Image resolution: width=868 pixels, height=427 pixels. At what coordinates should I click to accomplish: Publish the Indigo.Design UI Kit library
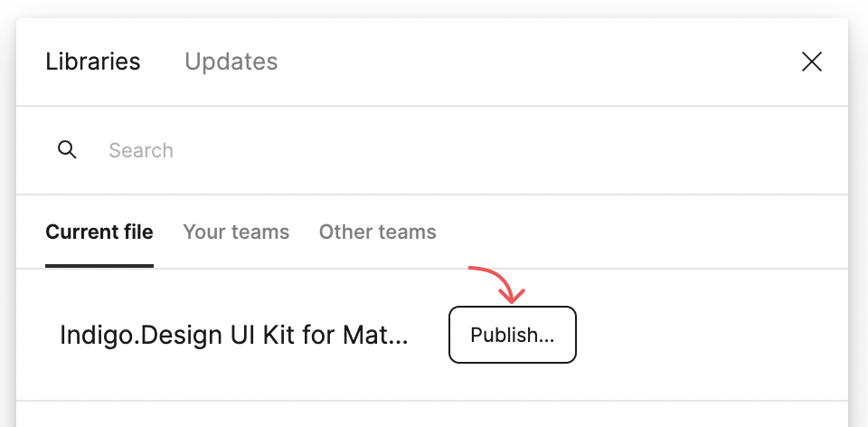[512, 335]
